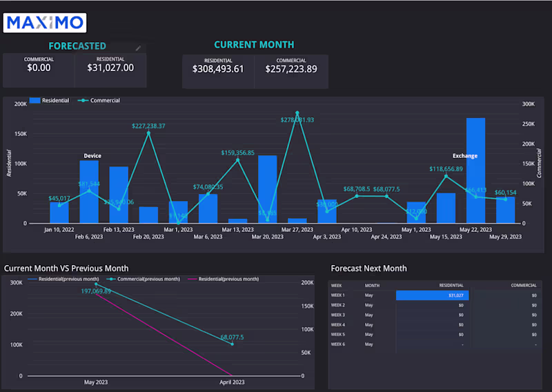The width and height of the screenshot is (552, 392).
Task: Select the forecasted Residential $31,027.00 scorecard
Action: coord(110,70)
